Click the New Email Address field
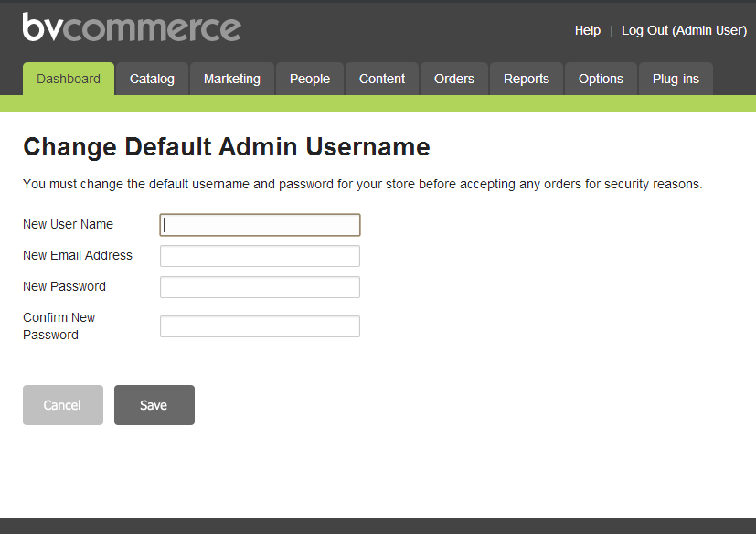 coord(260,256)
